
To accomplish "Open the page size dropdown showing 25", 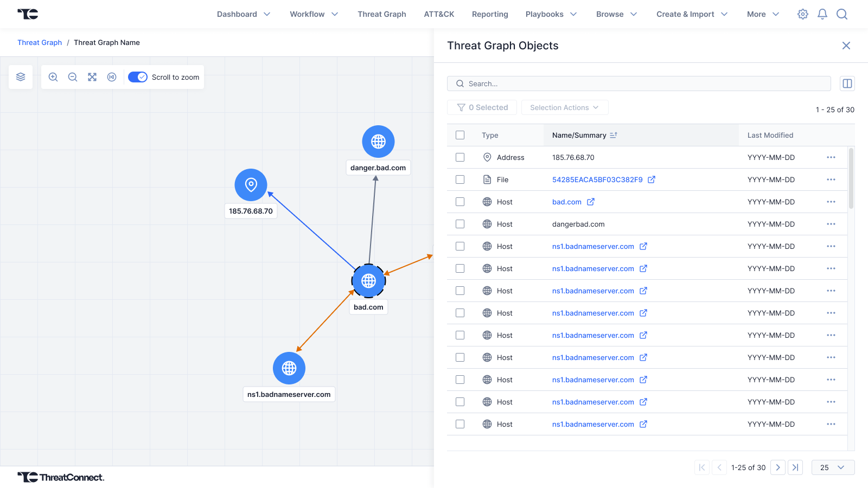I will (x=833, y=467).
